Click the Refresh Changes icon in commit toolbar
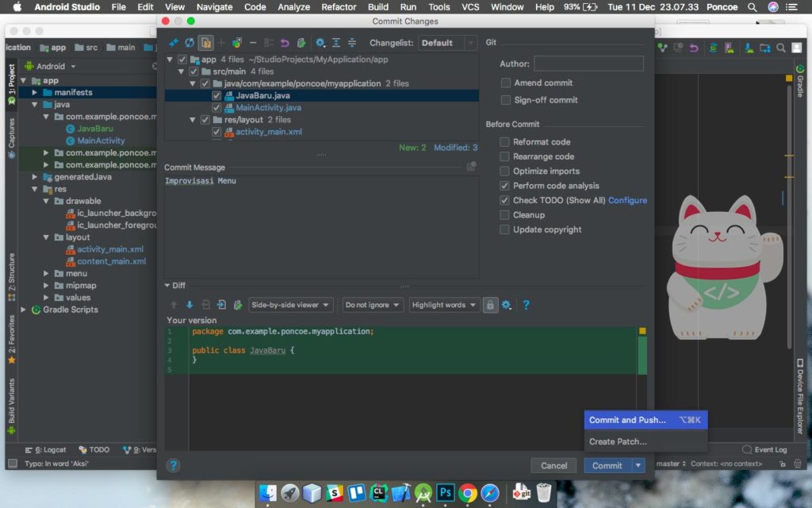 coord(190,43)
